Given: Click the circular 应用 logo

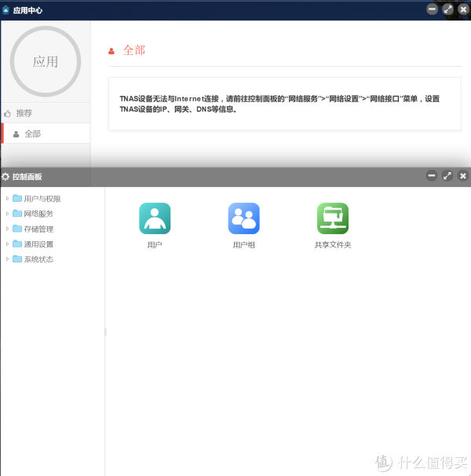Looking at the screenshot, I should 45,61.
